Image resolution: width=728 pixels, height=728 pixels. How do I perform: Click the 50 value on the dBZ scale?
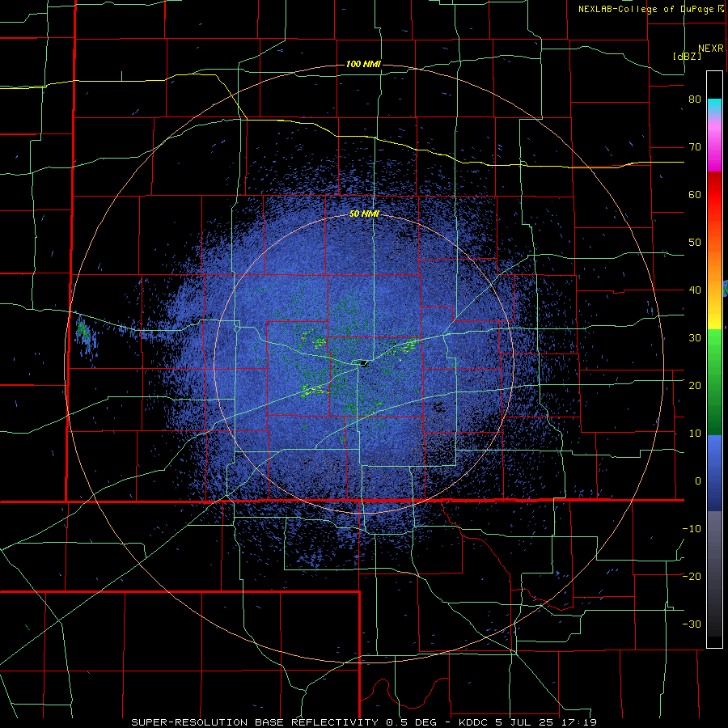point(695,243)
